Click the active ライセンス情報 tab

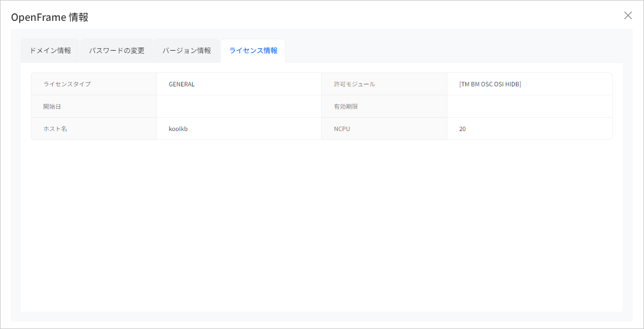tap(253, 50)
